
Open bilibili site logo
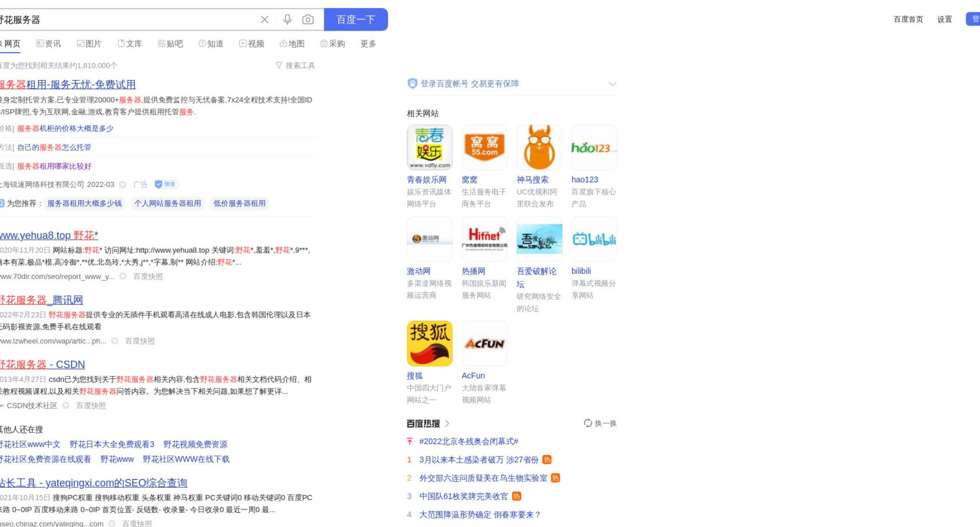coord(594,239)
